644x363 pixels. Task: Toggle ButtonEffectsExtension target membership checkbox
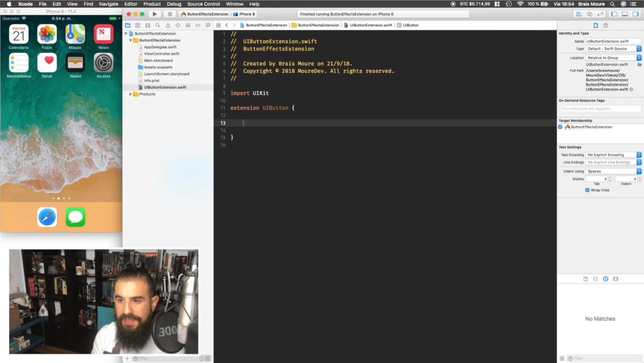(560, 127)
